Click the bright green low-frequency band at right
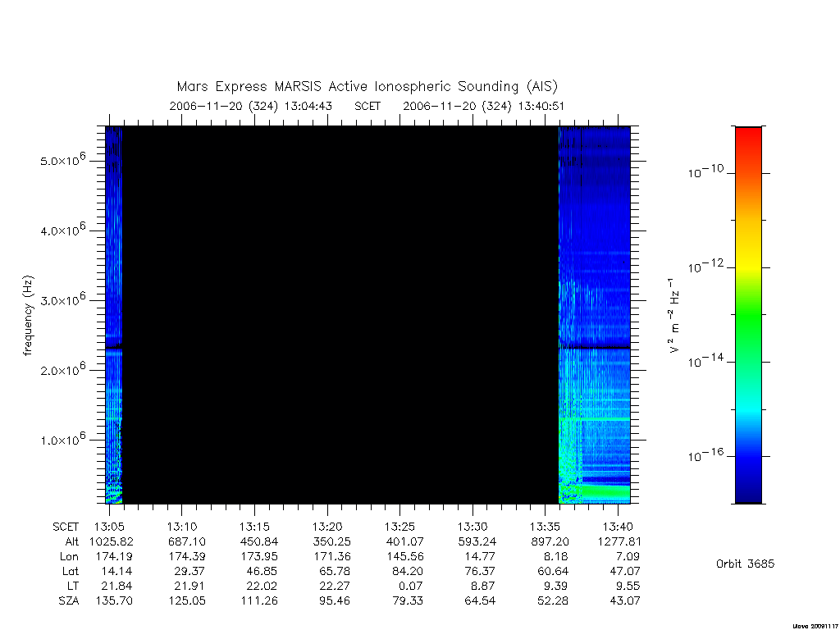The width and height of the screenshot is (840, 630). click(605, 492)
